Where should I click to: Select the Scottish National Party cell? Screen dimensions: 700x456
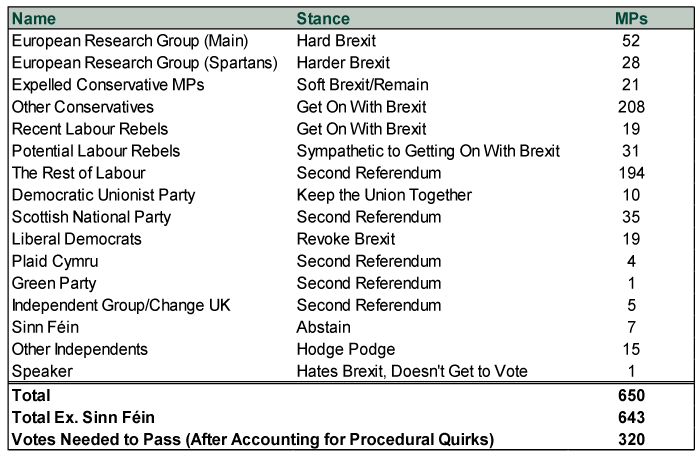click(92, 217)
